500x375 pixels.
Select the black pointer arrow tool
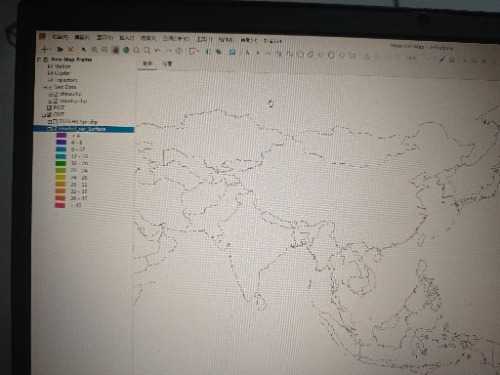coord(84,50)
